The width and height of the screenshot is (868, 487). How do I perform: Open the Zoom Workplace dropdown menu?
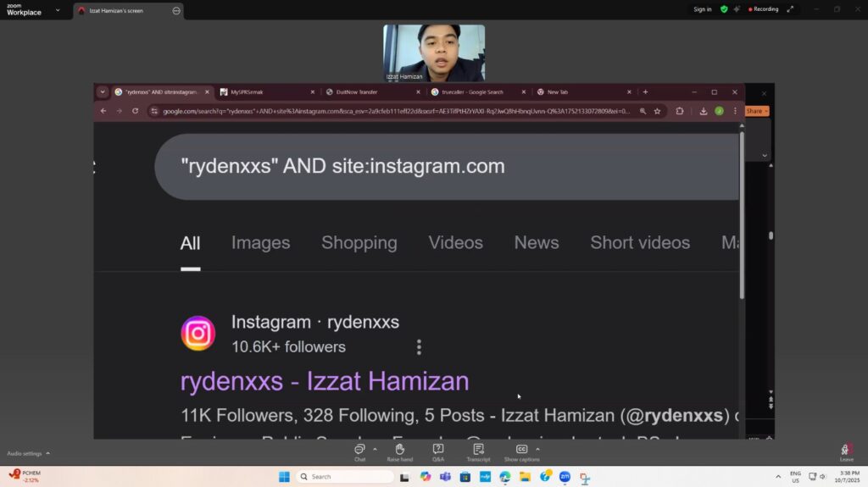click(x=58, y=10)
